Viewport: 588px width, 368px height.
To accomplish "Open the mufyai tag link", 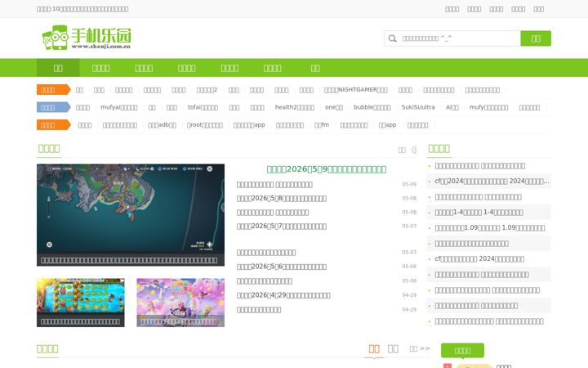I will pos(119,107).
